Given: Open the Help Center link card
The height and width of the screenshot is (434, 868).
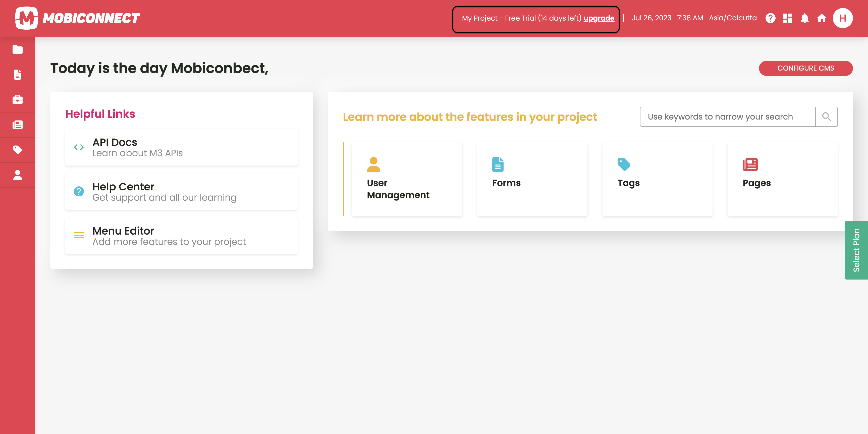Looking at the screenshot, I should 181,191.
